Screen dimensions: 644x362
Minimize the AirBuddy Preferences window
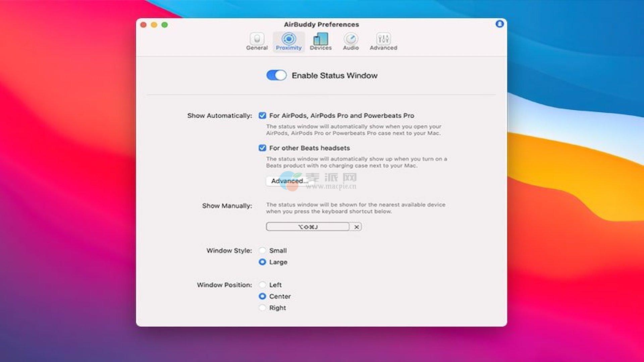tap(154, 25)
